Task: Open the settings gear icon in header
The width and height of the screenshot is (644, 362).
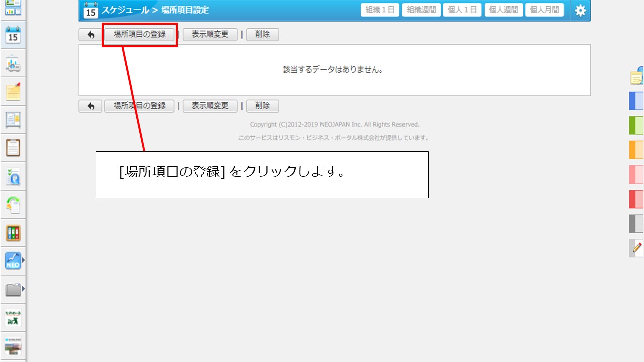Action: 580,10
